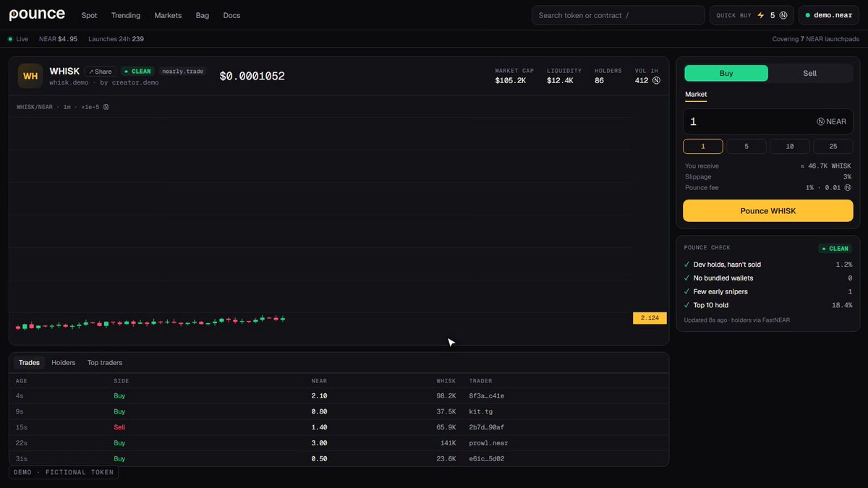Go to Trending in the top navigation
The height and width of the screenshot is (488, 868).
[x=126, y=15]
